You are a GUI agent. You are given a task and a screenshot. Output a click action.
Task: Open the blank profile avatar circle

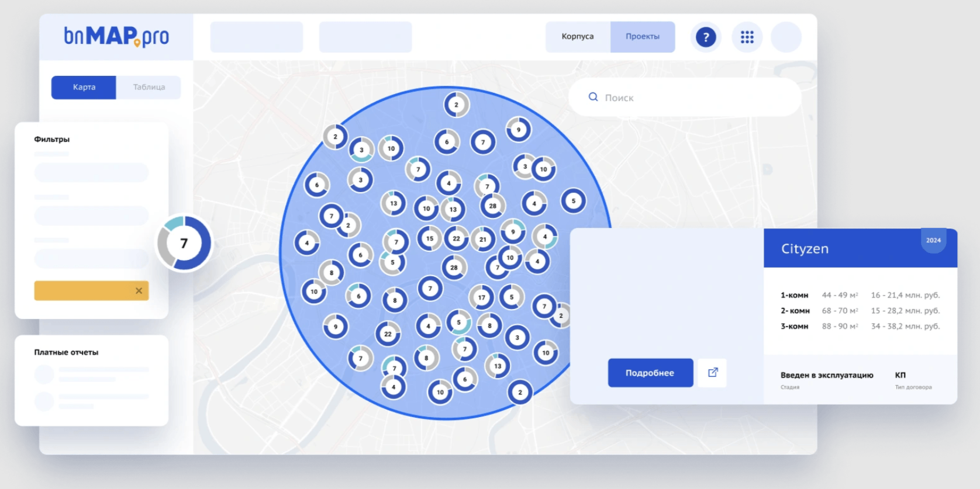[786, 37]
